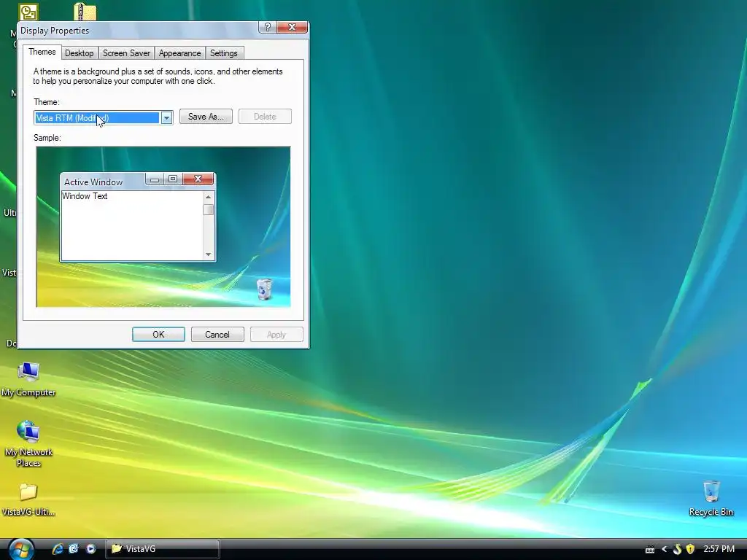Click the sample window scroll up arrow
747x560 pixels.
(x=208, y=197)
